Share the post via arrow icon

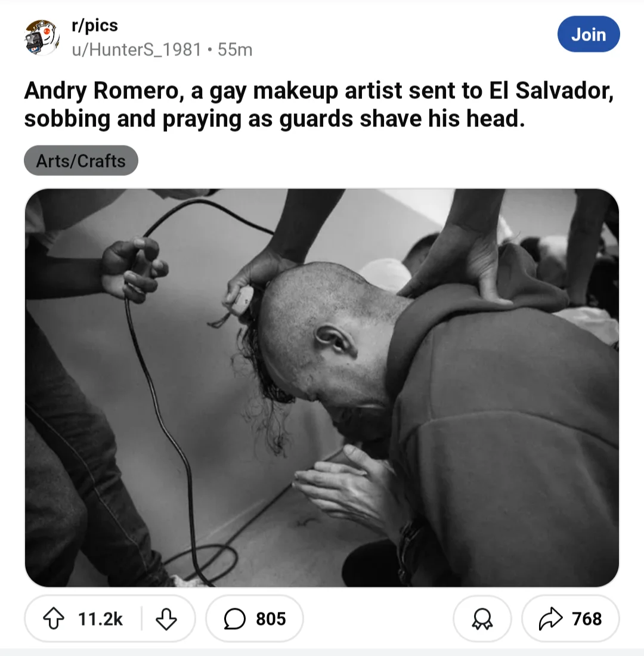[551, 618]
